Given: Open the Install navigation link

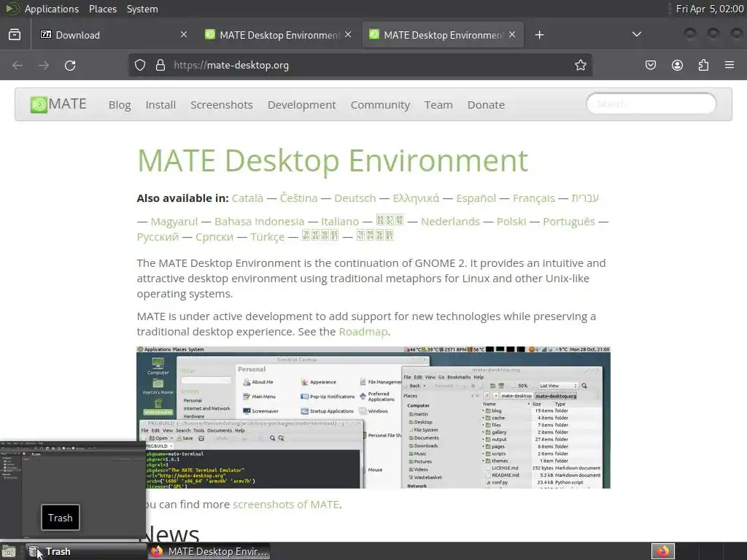Looking at the screenshot, I should coord(160,105).
